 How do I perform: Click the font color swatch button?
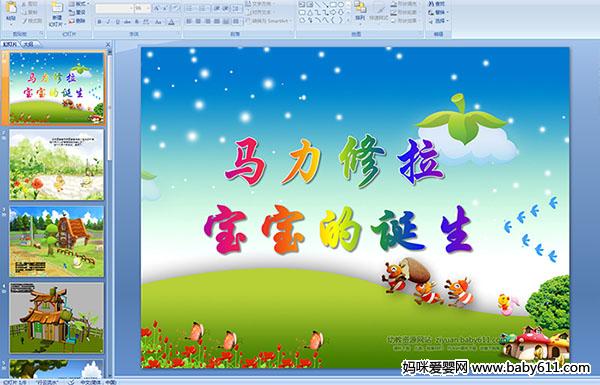[172, 22]
